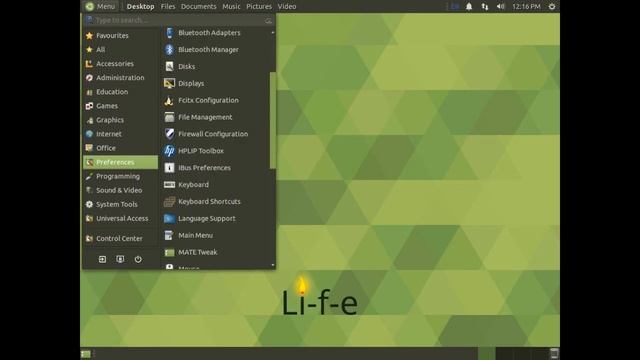Click the power shut down icon

click(x=138, y=259)
